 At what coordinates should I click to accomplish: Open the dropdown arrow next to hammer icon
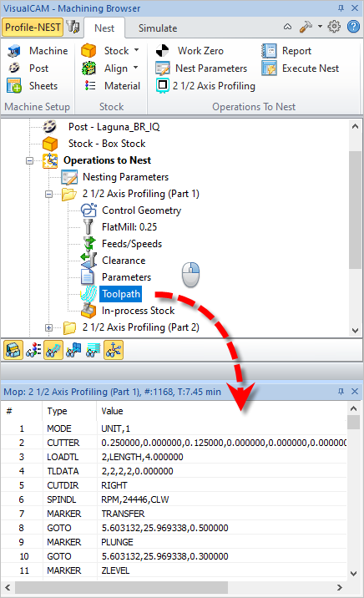[320, 27]
